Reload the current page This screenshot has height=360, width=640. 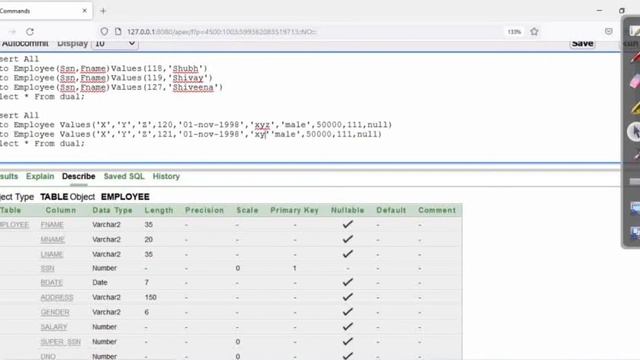[30, 31]
